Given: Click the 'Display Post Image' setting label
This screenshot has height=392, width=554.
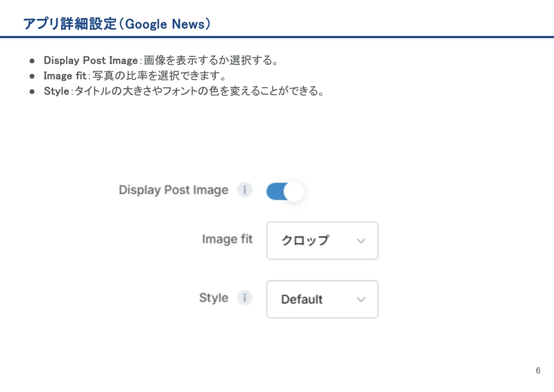Looking at the screenshot, I should (174, 190).
